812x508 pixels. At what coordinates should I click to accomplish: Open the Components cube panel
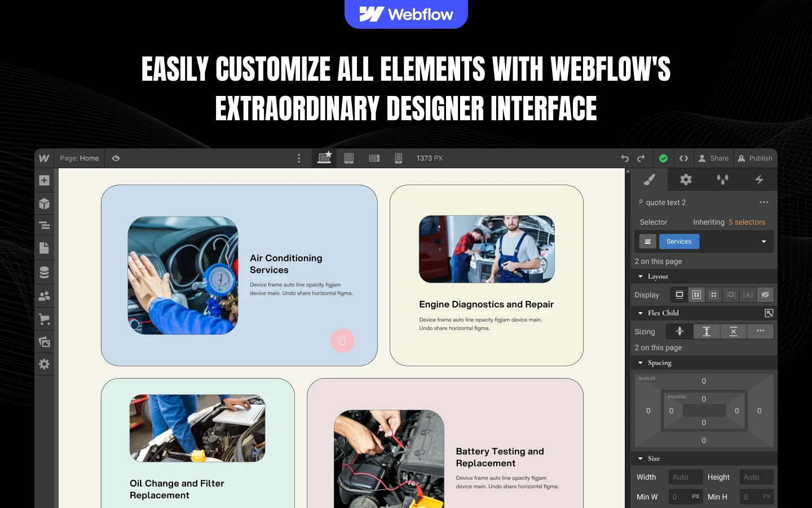45,204
